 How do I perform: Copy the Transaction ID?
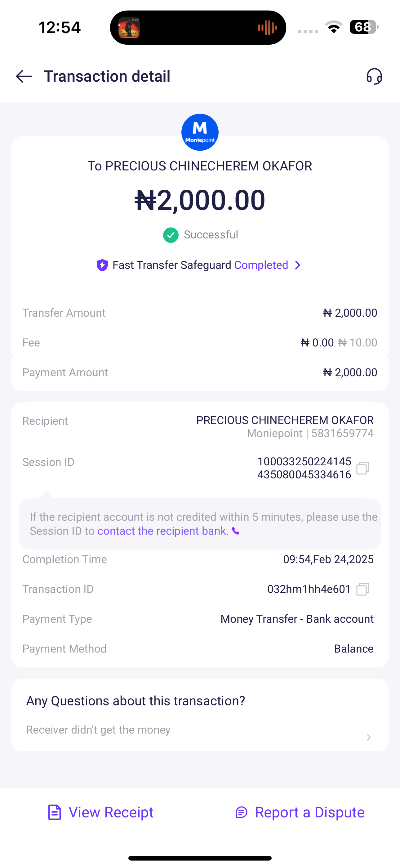tap(362, 589)
